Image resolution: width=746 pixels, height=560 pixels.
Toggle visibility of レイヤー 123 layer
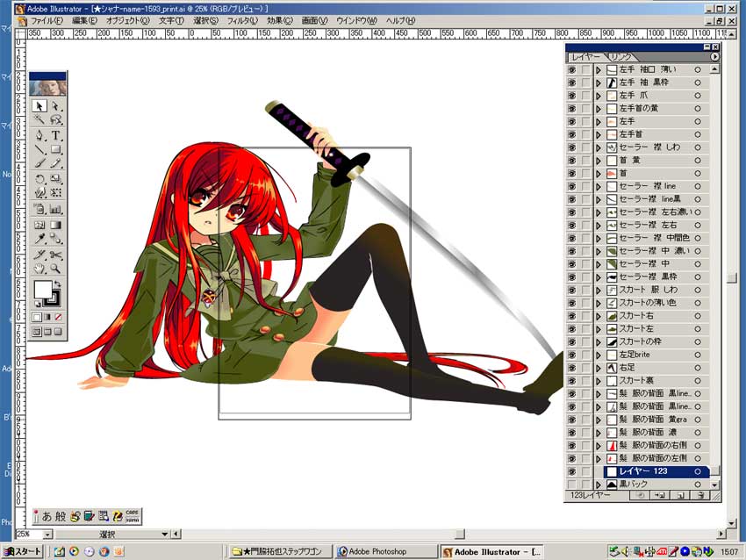point(571,471)
